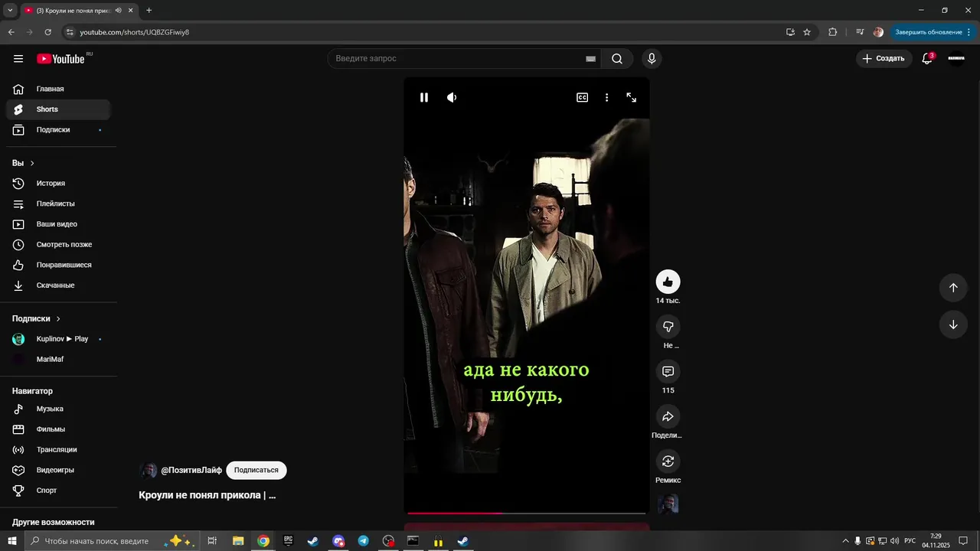This screenshot has width=980, height=551.
Task: Open Ваши видео in sidebar
Action: pyautogui.click(x=58, y=224)
